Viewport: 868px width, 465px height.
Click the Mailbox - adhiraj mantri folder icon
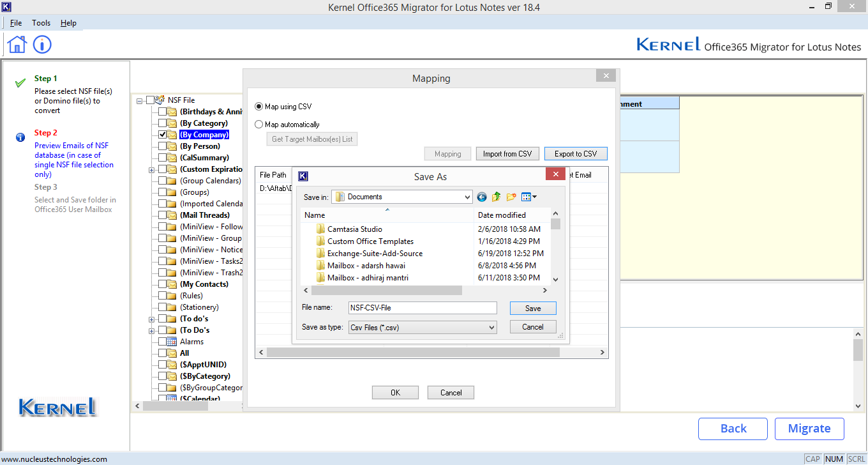[320, 278]
